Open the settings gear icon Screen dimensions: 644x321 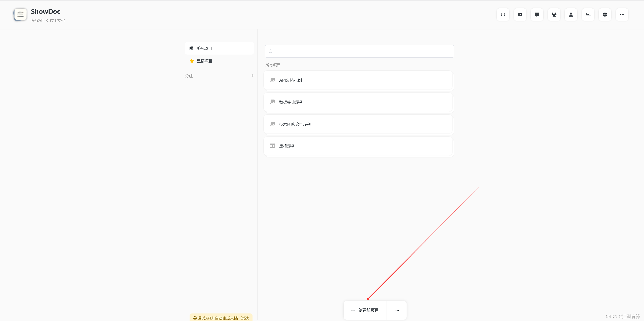pos(605,15)
